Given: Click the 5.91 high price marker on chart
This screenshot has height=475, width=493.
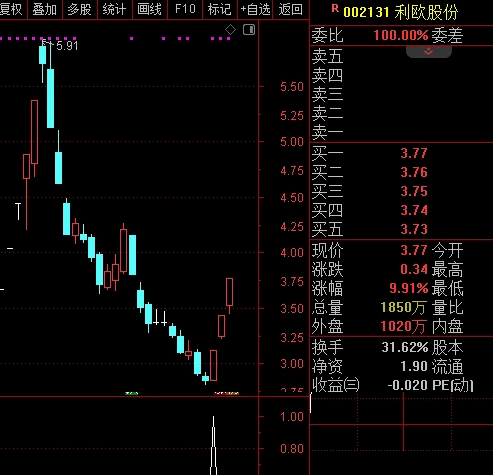Looking at the screenshot, I should pyautogui.click(x=67, y=46).
